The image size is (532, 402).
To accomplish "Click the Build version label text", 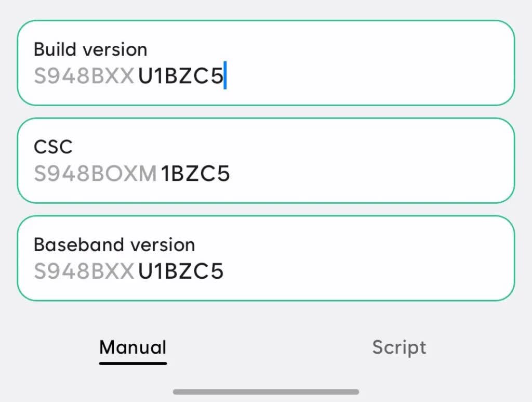I will (x=90, y=49).
